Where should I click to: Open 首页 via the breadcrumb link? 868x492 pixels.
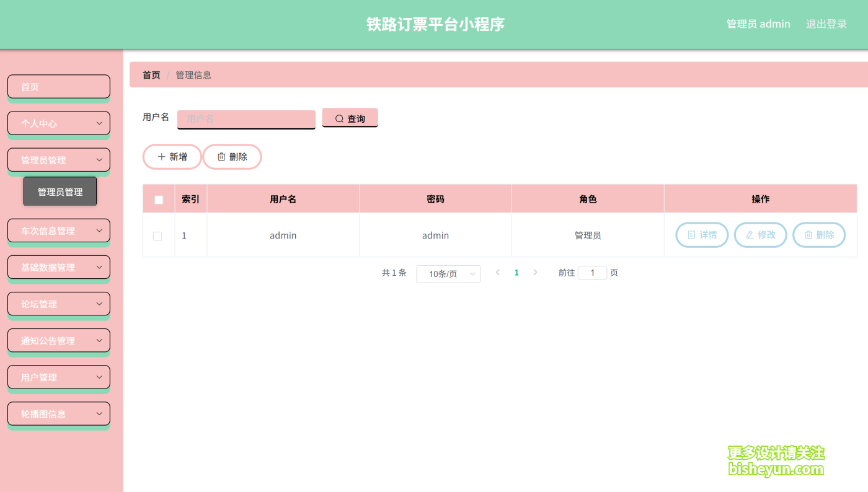(151, 74)
